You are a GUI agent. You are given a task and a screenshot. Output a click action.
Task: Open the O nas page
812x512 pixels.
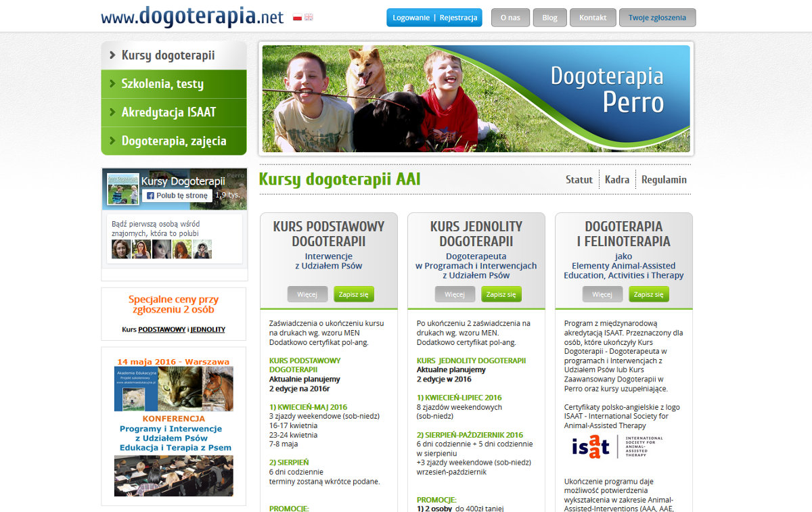(510, 18)
